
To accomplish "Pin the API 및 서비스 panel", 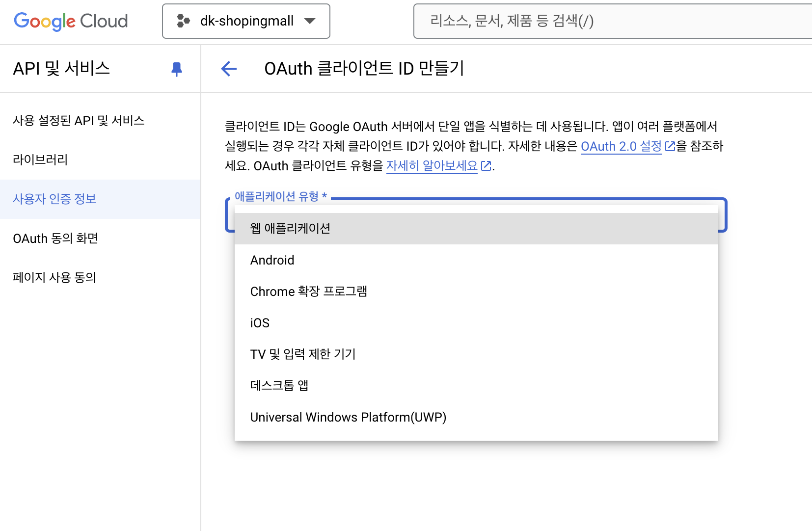I will point(177,69).
